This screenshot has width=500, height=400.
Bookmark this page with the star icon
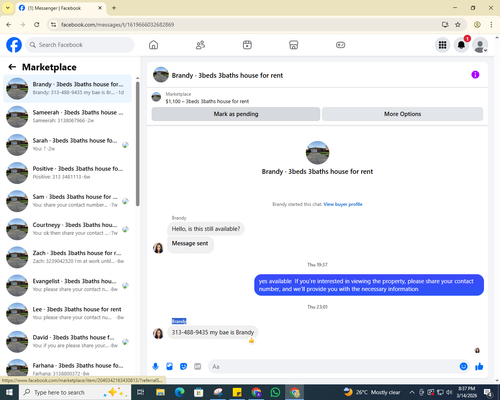458,24
